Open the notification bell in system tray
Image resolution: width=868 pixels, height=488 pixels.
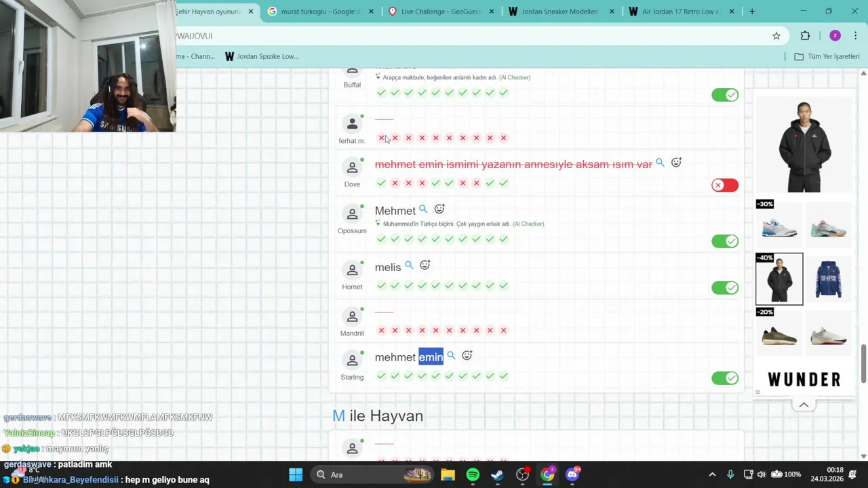pos(853,474)
